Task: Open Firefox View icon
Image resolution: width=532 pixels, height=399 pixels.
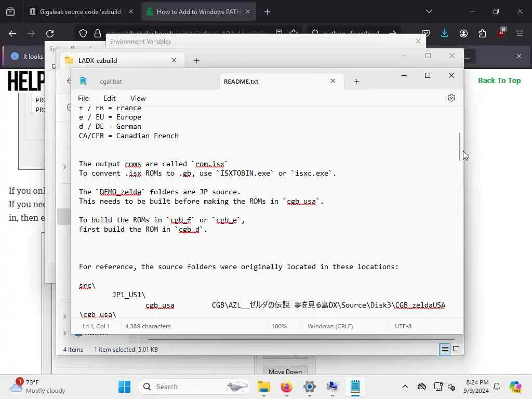Action: point(10,11)
